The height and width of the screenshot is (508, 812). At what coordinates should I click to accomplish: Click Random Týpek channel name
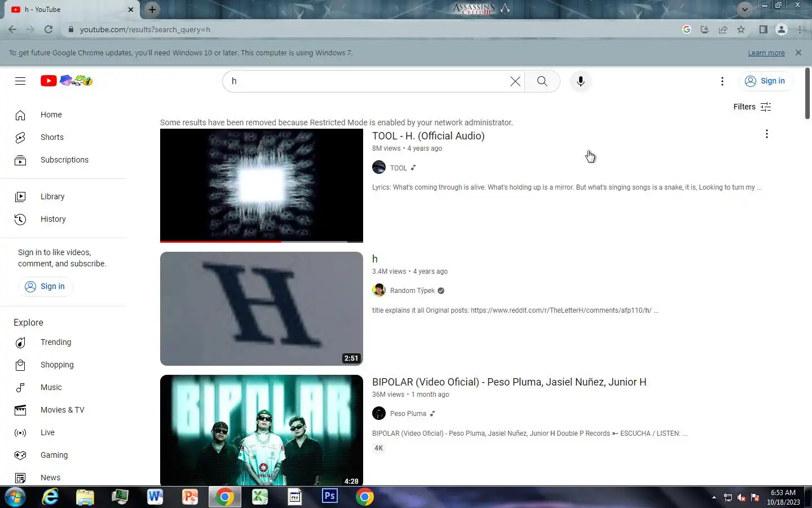point(412,291)
